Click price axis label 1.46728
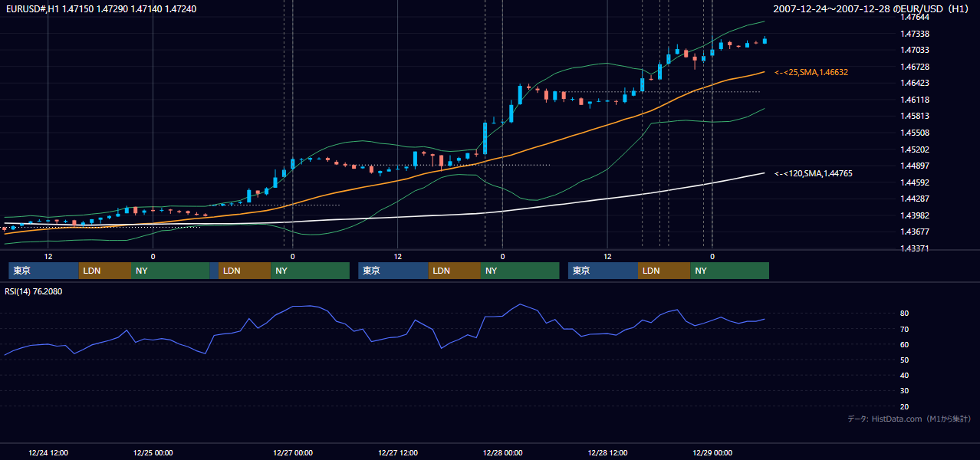980x460 pixels. tap(916, 67)
